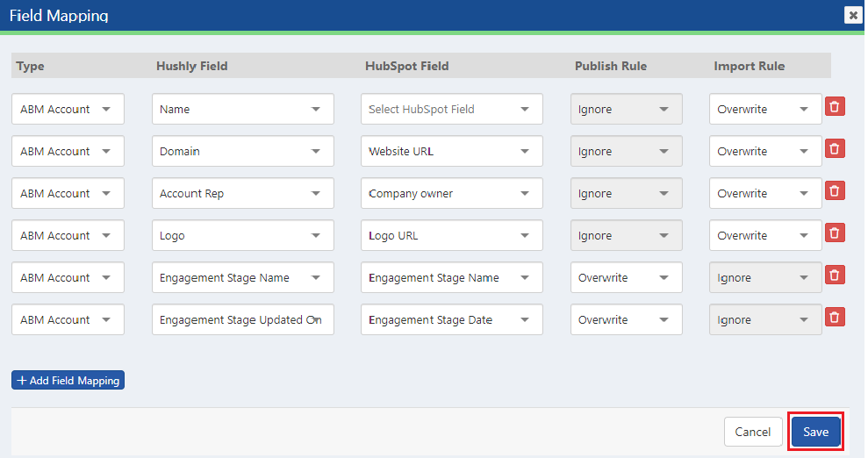Close the Field Mapping dialog
This screenshot has width=868, height=458.
853,15
